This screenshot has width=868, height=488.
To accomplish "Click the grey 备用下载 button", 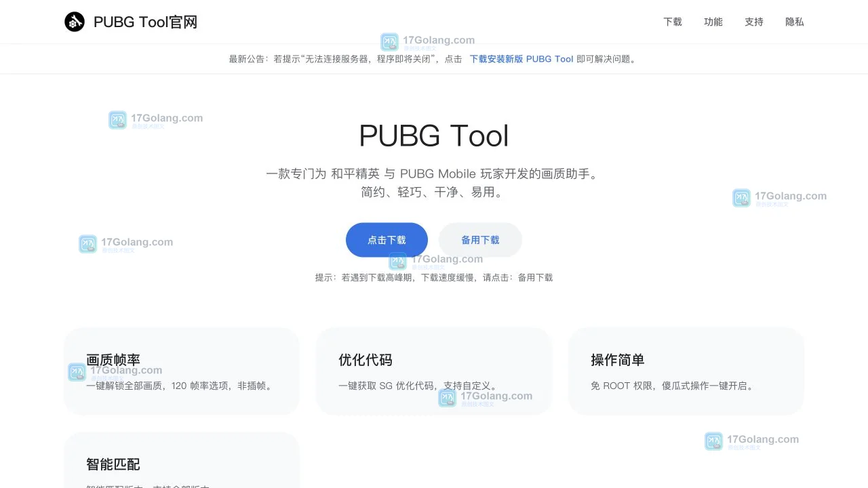I will (x=480, y=240).
